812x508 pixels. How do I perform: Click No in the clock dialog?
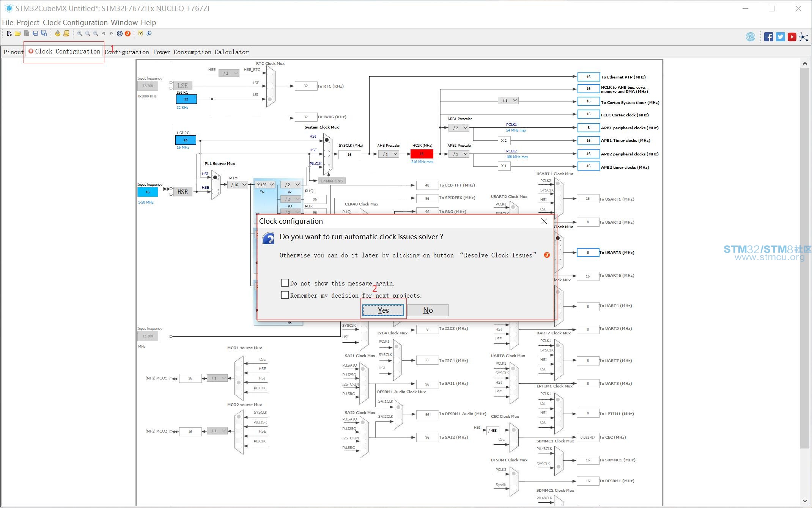tap(428, 310)
